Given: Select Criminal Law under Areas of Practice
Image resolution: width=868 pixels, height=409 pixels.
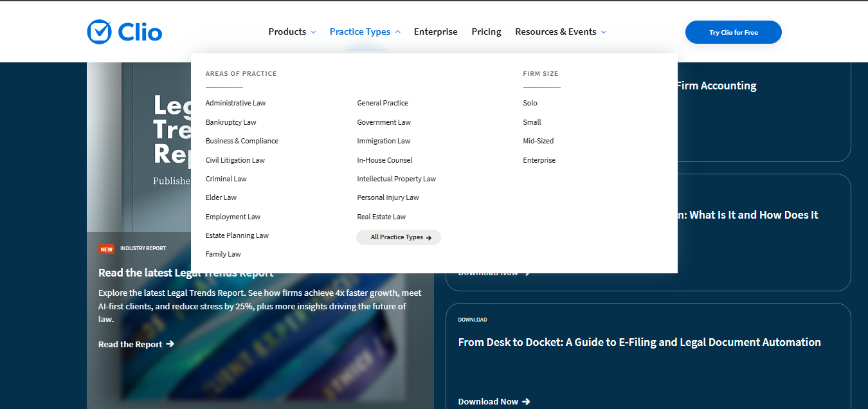Looking at the screenshot, I should click(226, 178).
